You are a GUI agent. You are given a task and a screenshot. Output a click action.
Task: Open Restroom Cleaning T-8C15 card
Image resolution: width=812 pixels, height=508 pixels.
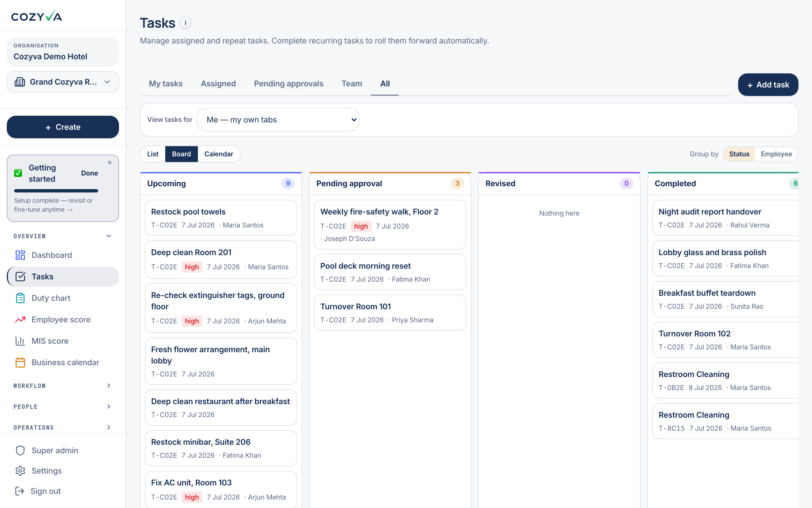click(x=725, y=421)
